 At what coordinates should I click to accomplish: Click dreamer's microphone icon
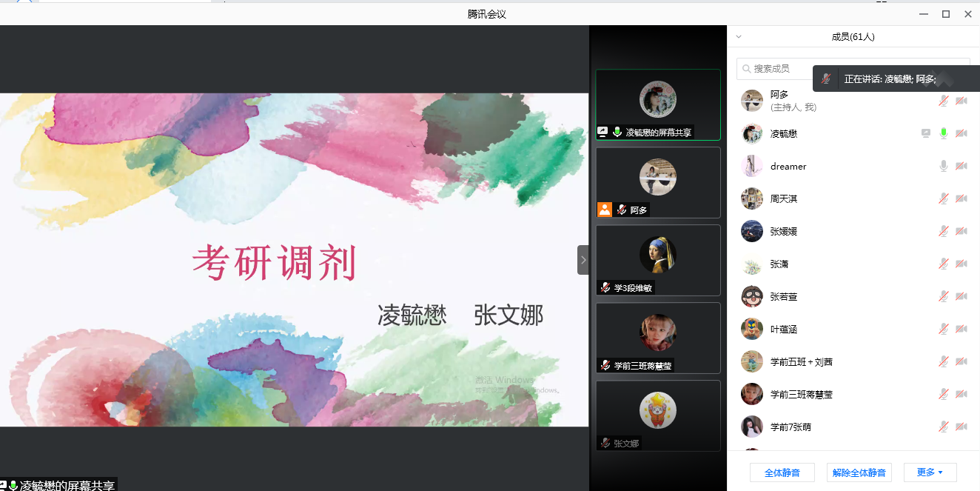(x=943, y=166)
